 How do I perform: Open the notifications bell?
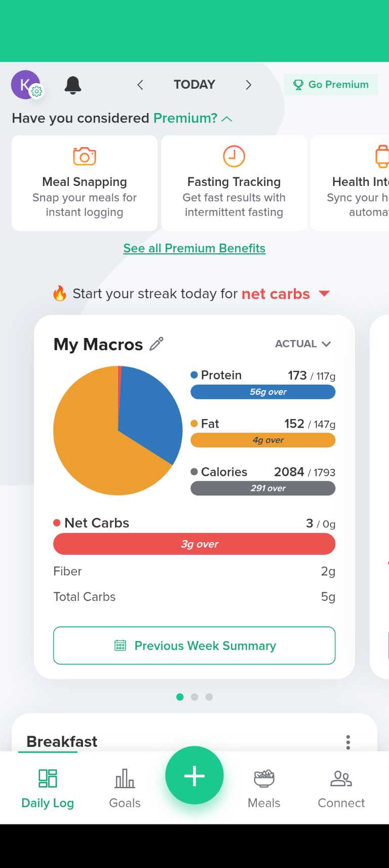(73, 85)
